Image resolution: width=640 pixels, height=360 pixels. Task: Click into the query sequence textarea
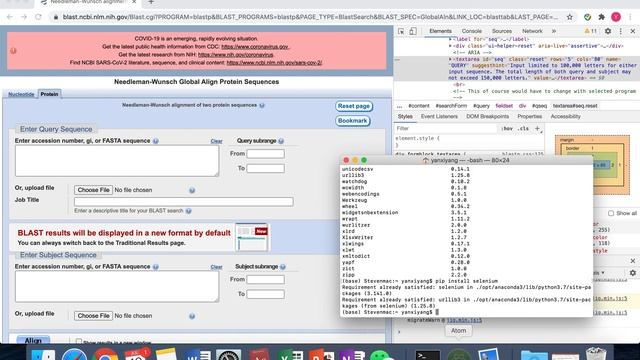pyautogui.click(x=117, y=161)
